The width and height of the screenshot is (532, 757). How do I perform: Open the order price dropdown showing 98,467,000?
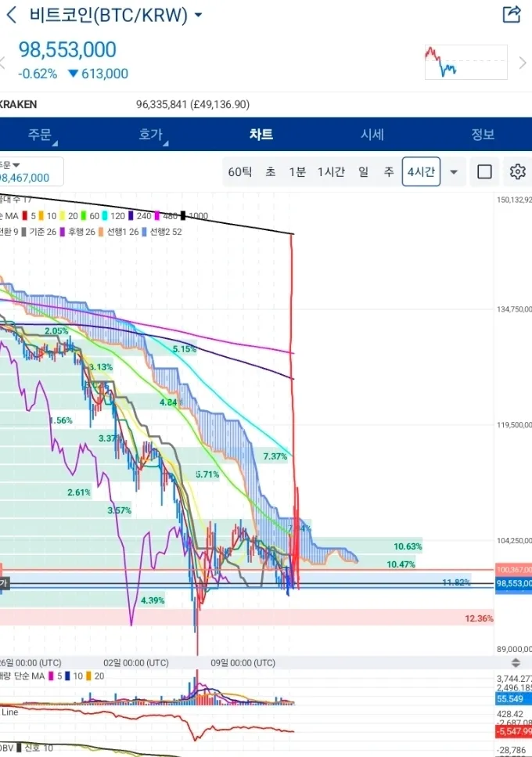pos(30,171)
